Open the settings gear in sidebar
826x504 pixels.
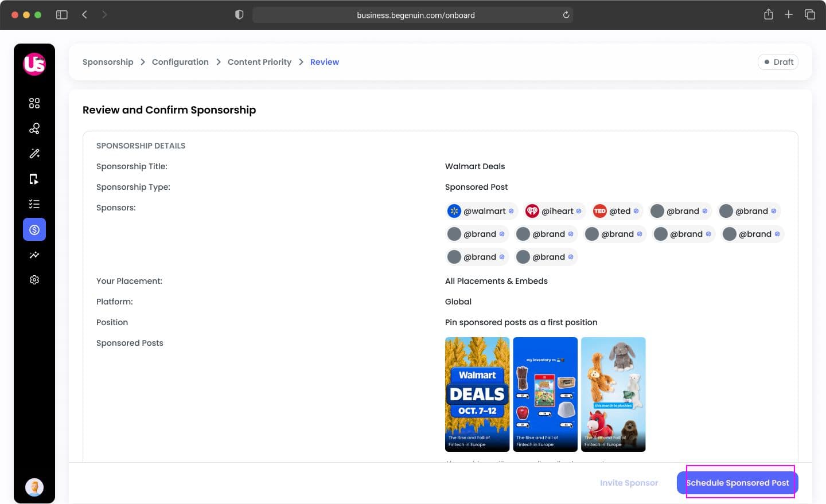tap(34, 280)
